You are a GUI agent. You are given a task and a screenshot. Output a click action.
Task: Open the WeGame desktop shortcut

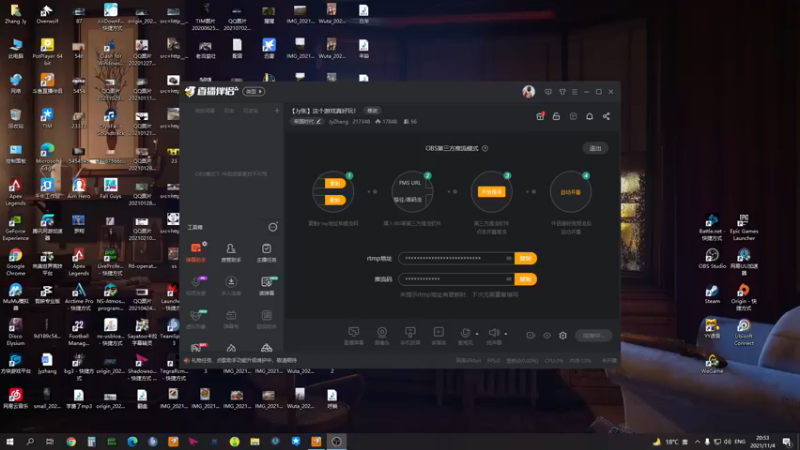(712, 363)
